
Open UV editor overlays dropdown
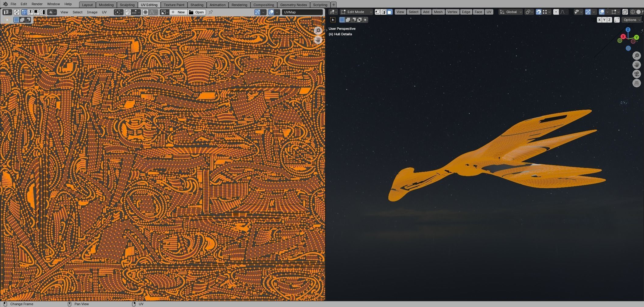click(x=277, y=12)
